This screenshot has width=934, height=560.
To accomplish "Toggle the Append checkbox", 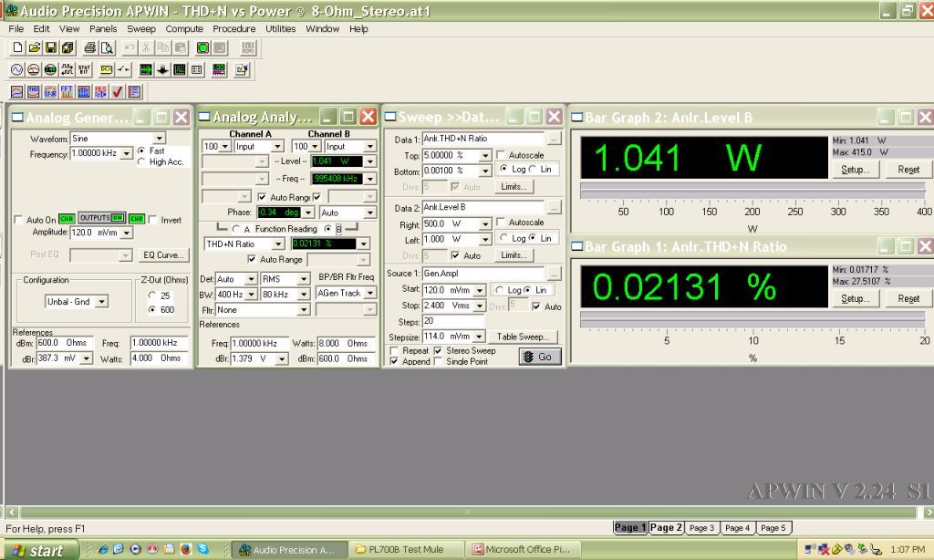I will 394,361.
